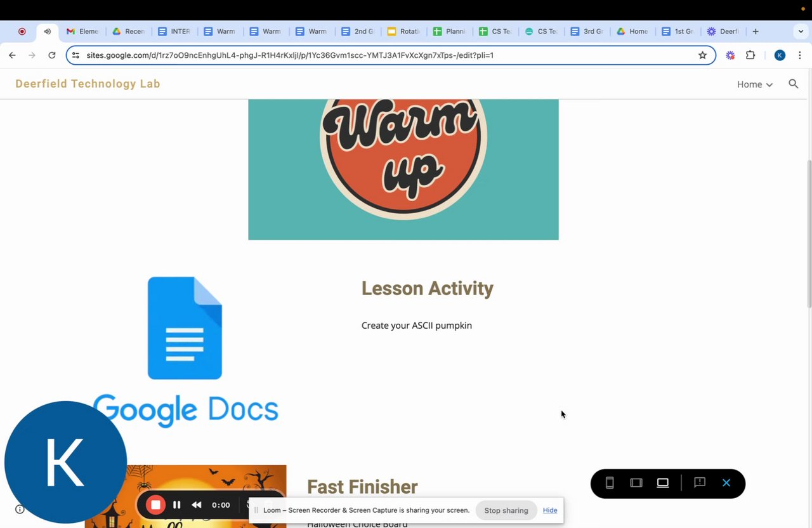Switch to the 2nd G Docs tab

point(357,31)
